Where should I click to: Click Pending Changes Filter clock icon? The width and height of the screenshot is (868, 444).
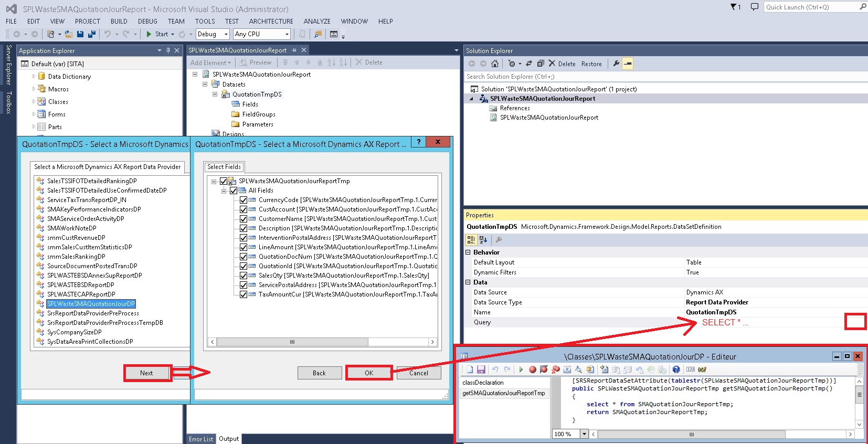coord(512,64)
